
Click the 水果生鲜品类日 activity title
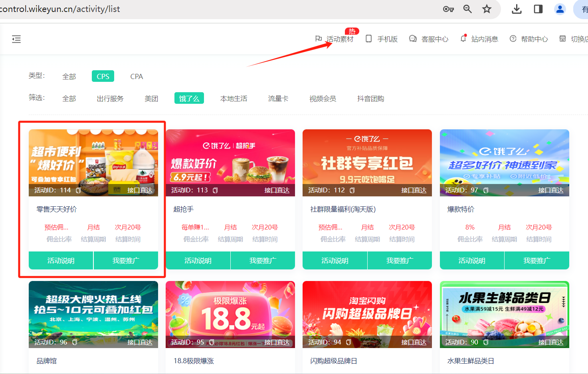point(471,361)
